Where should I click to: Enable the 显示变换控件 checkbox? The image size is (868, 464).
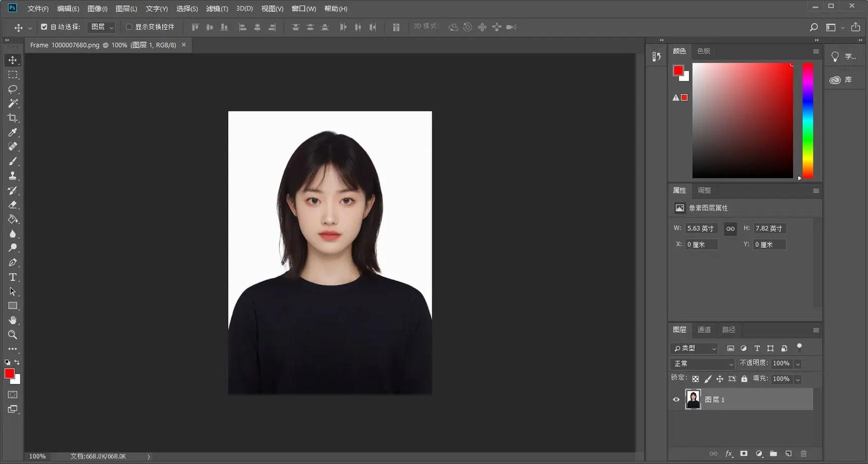point(128,27)
